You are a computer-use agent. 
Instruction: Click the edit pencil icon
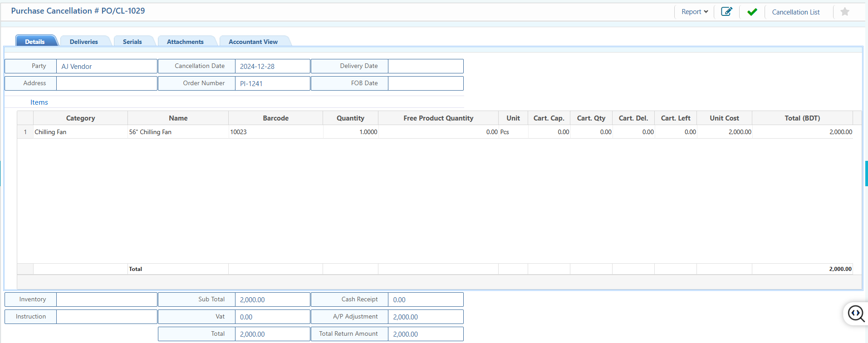[x=726, y=12]
